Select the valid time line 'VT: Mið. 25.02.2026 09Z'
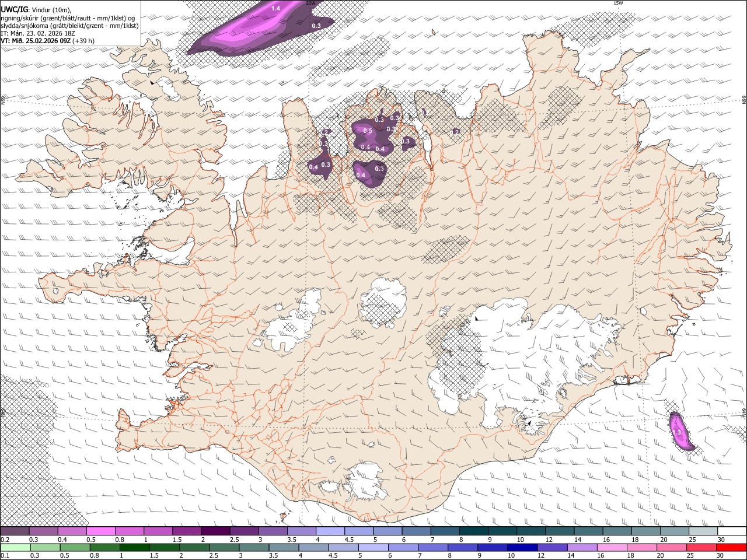 pos(36,41)
